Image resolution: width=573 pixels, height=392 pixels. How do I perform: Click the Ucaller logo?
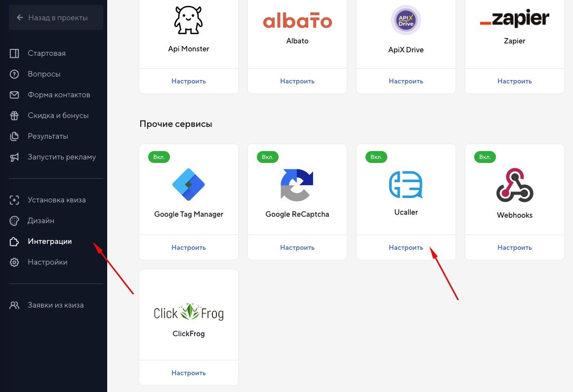[x=406, y=185]
